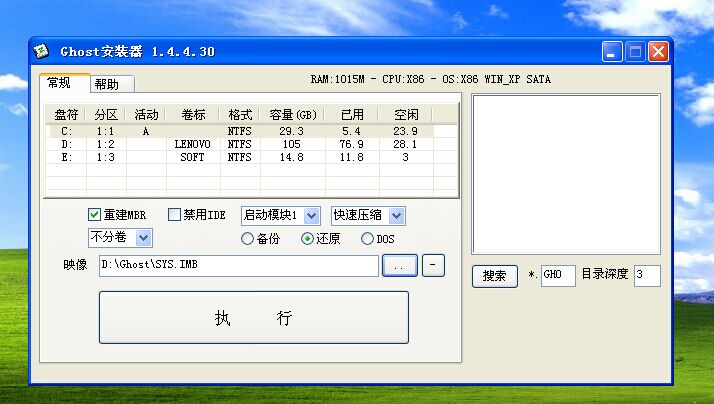Click the minus button next to browse
Viewport: 714px width, 404px height.
[x=433, y=266]
